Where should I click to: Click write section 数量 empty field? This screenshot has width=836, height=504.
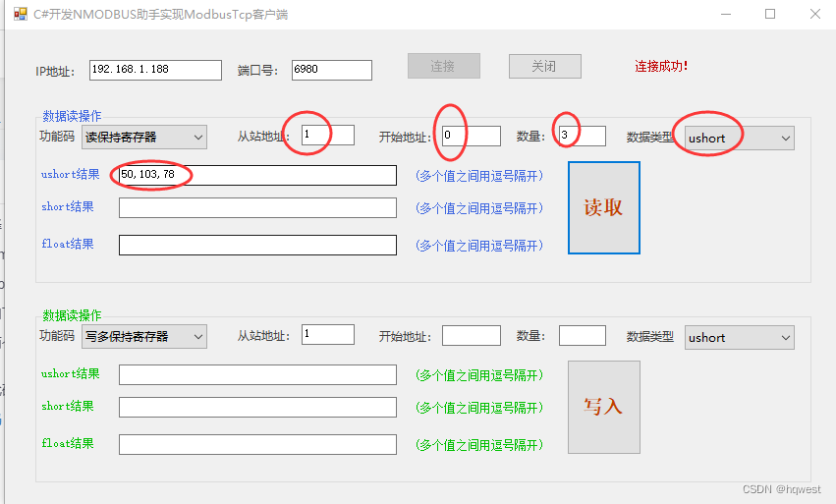pos(583,335)
